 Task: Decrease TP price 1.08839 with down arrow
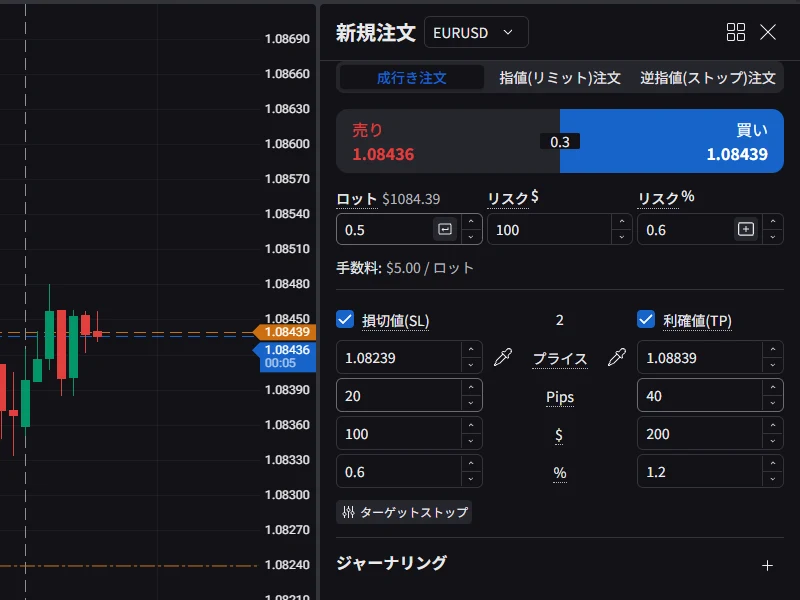point(773,365)
